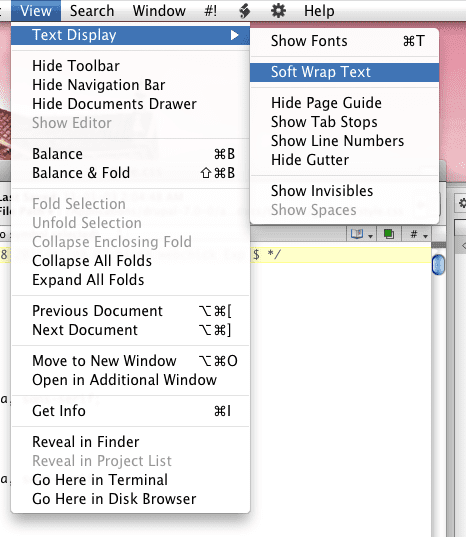Open the scripts menu icon
Screen dimensions: 466x537
point(244,11)
